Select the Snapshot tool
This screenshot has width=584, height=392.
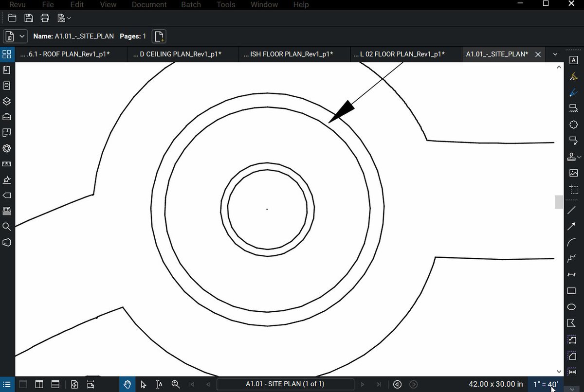click(x=573, y=190)
